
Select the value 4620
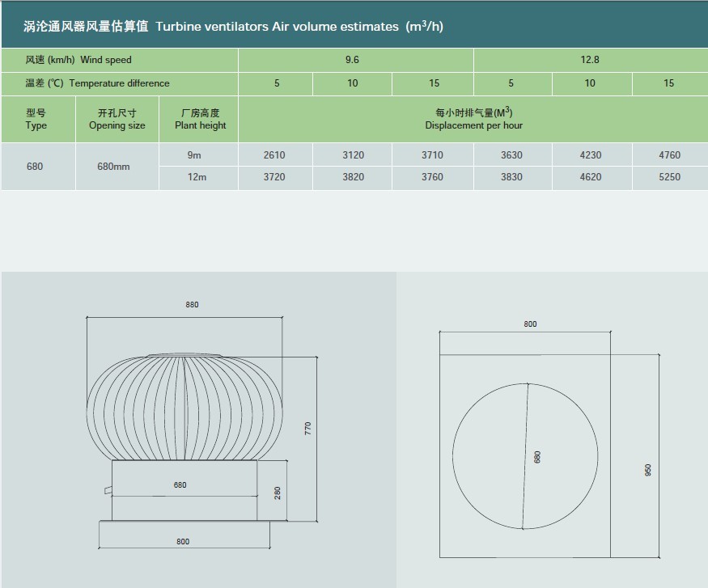590,177
